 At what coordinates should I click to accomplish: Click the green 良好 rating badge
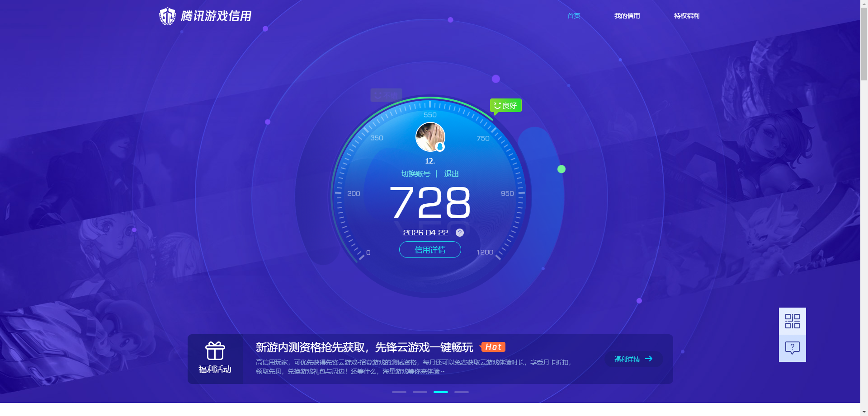[x=505, y=105]
